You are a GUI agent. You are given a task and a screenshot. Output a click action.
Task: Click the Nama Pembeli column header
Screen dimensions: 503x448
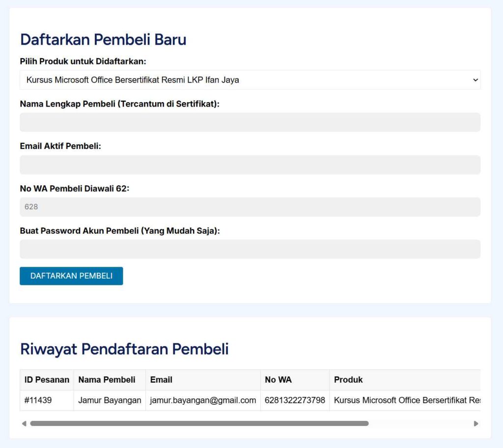107,380
